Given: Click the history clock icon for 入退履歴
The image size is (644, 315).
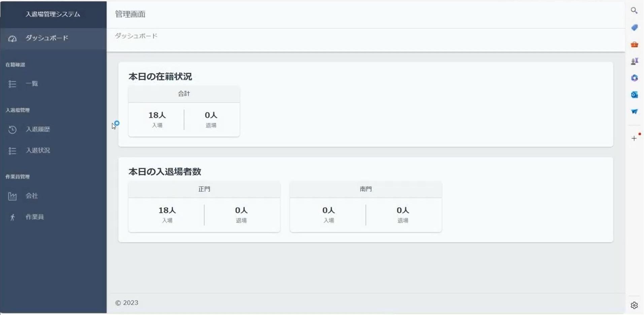Looking at the screenshot, I should click(12, 129).
